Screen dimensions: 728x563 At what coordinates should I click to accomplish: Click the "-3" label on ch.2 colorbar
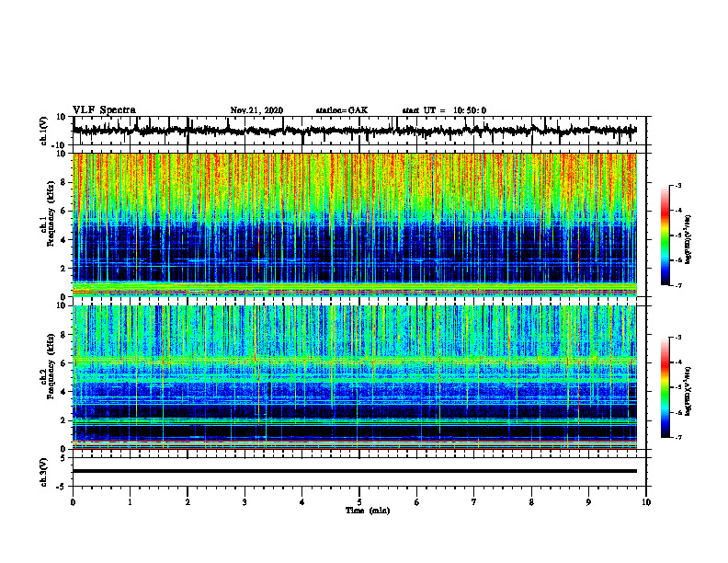(678, 338)
